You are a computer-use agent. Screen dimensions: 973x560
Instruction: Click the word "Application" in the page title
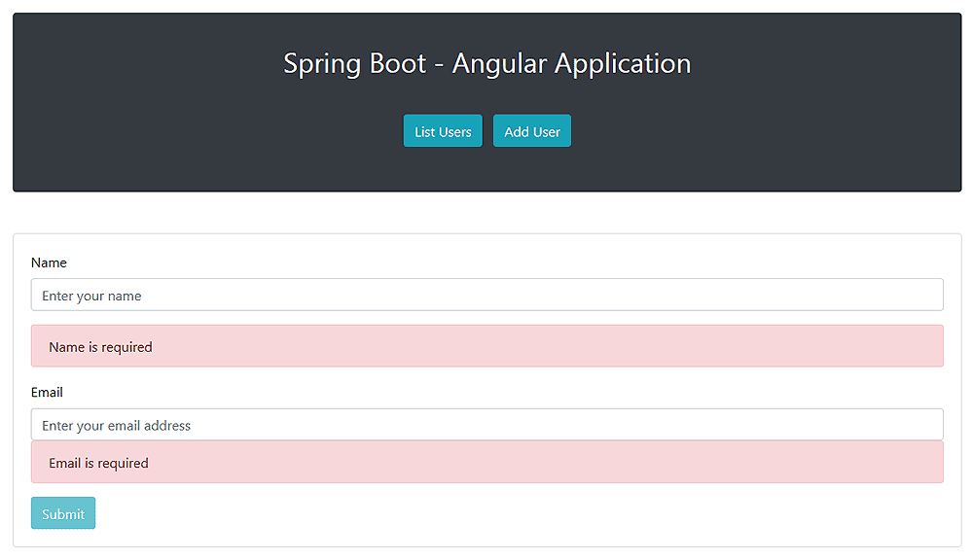tap(623, 63)
